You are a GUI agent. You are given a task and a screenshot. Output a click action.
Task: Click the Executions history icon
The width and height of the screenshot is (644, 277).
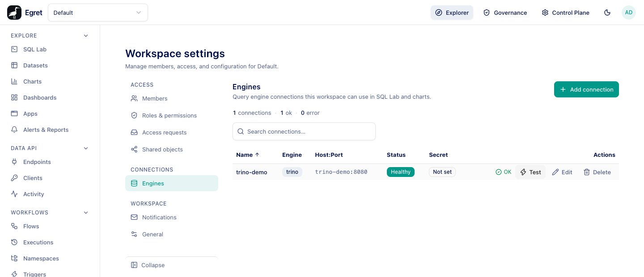pyautogui.click(x=14, y=242)
